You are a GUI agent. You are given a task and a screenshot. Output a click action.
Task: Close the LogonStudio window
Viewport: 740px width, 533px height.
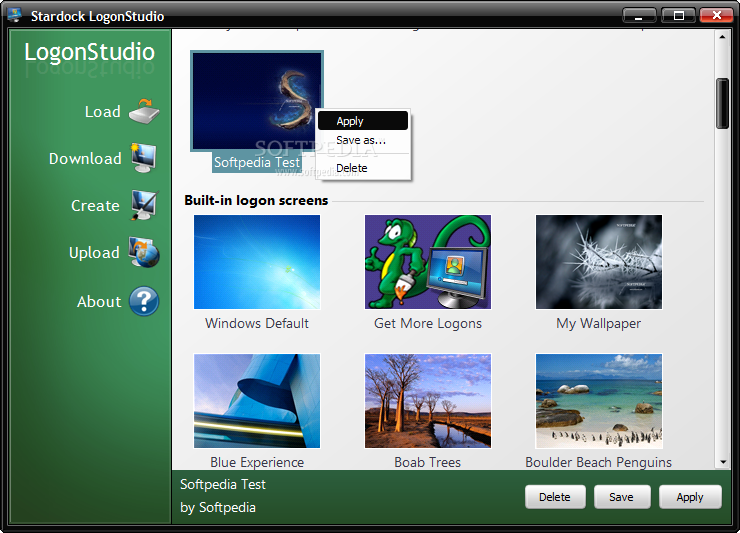coord(716,15)
